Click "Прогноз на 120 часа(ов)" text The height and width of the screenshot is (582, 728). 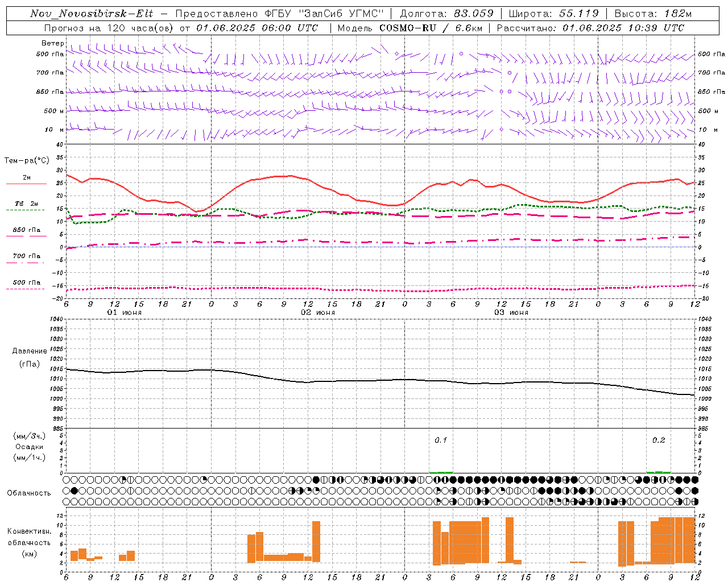(x=109, y=28)
